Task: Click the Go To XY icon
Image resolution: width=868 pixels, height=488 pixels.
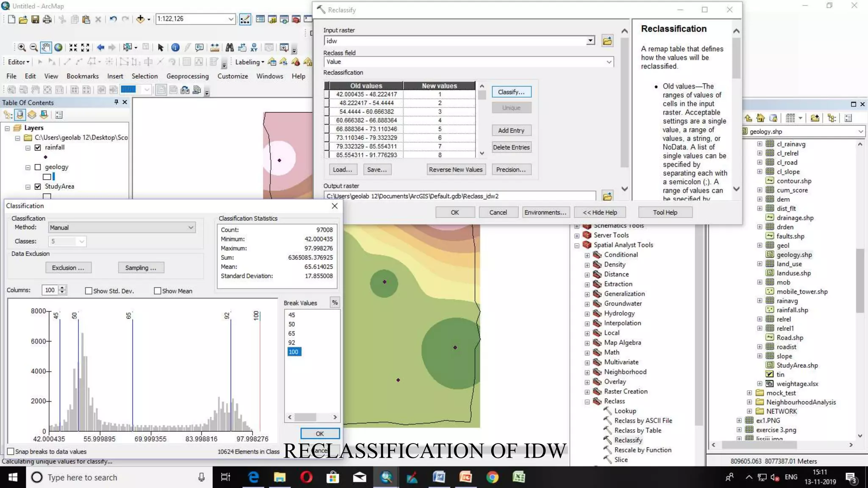Action: [x=254, y=47]
